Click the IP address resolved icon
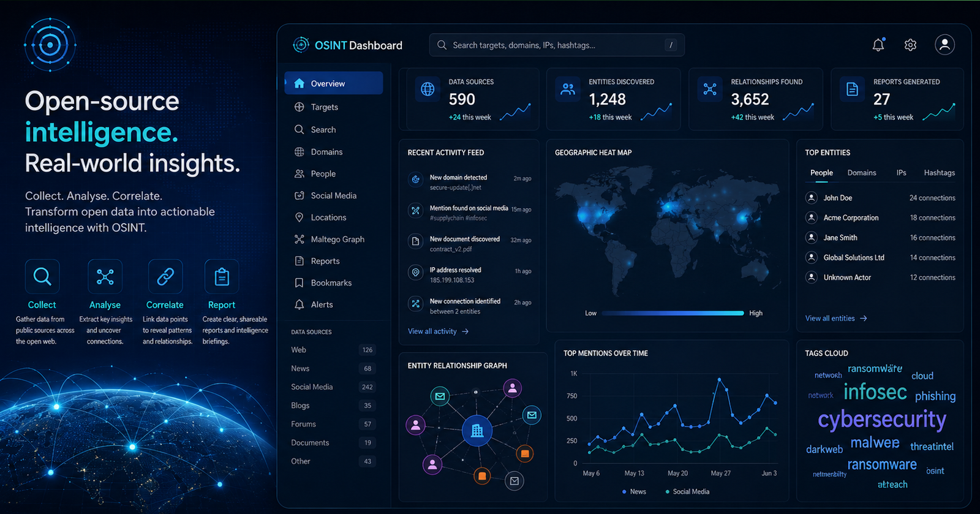Viewport: 980px width, 514px height. pyautogui.click(x=415, y=273)
